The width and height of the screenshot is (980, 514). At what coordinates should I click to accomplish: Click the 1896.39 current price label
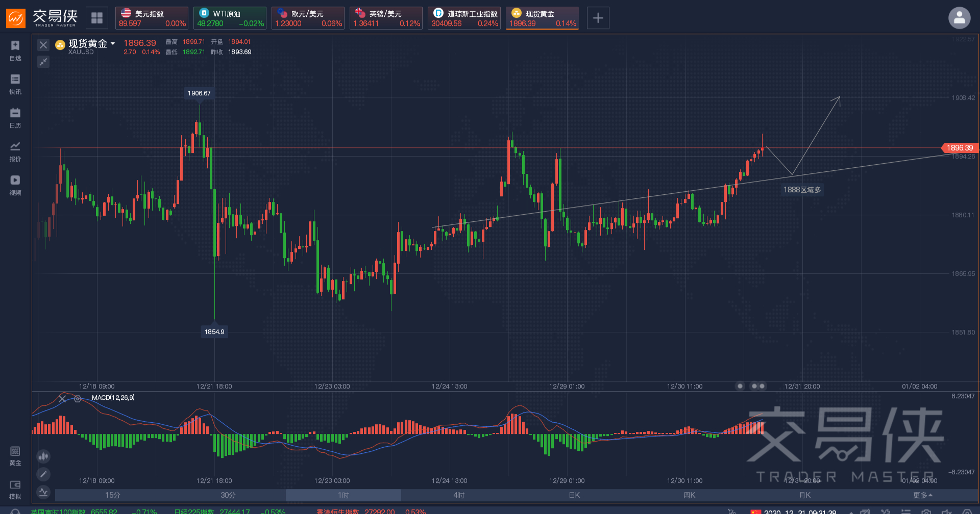959,148
